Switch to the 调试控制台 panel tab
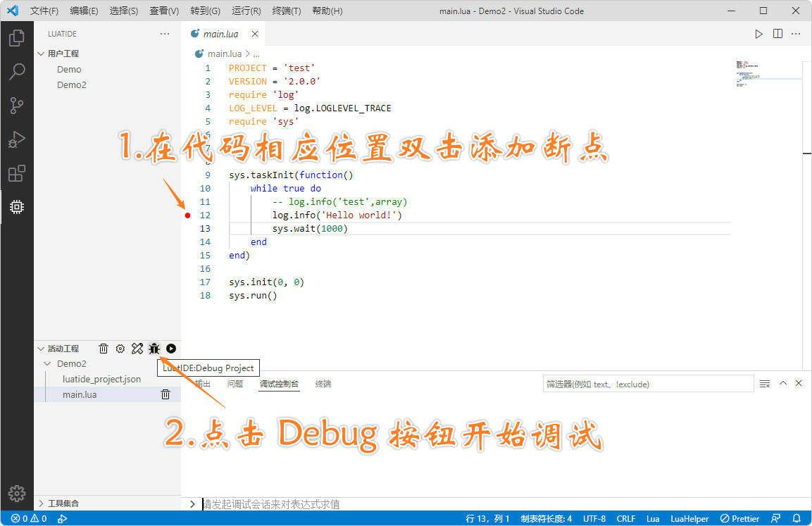 (279, 384)
